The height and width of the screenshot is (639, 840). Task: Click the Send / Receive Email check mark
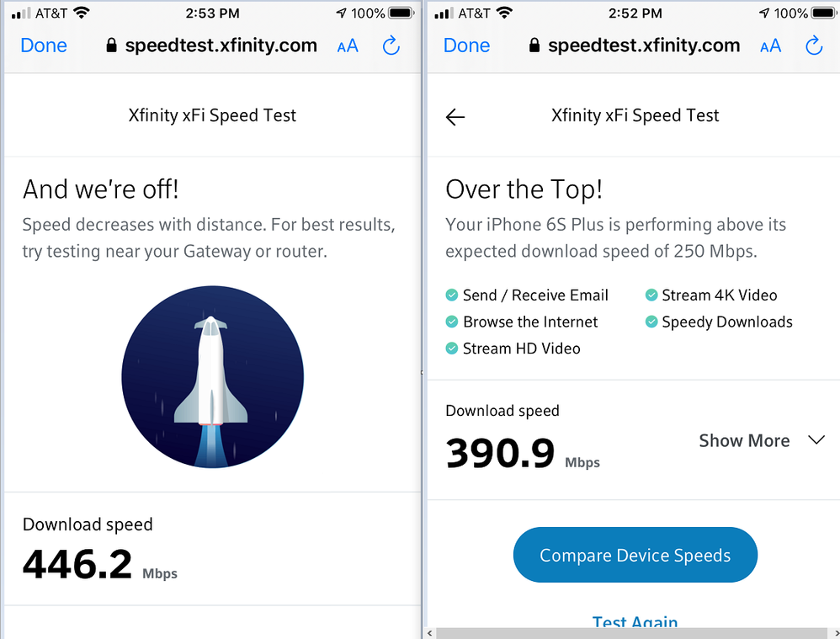click(x=452, y=296)
